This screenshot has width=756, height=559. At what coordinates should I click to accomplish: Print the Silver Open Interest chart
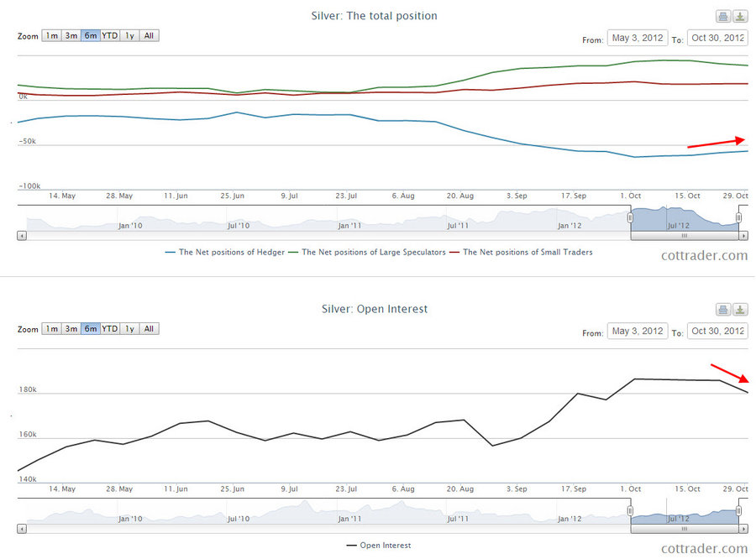pyautogui.click(x=722, y=310)
